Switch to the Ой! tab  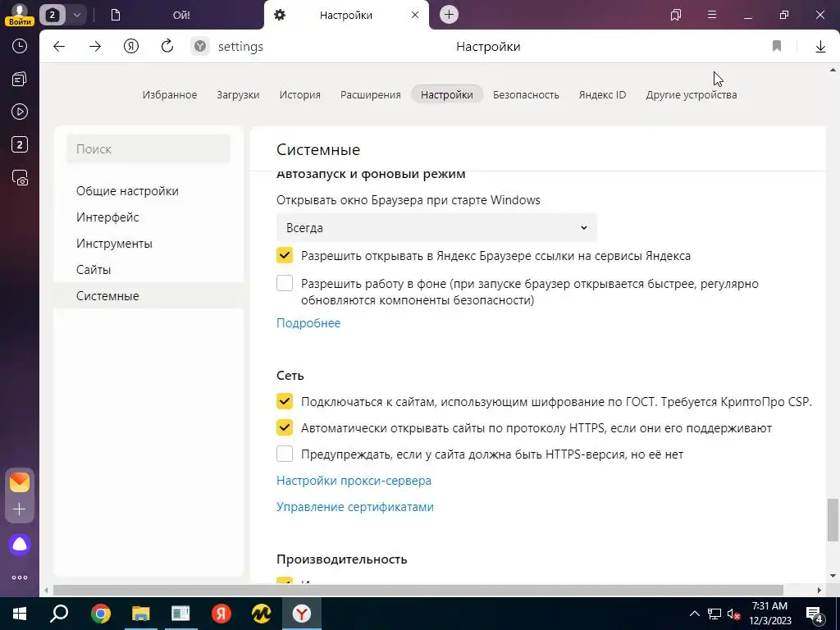181,15
